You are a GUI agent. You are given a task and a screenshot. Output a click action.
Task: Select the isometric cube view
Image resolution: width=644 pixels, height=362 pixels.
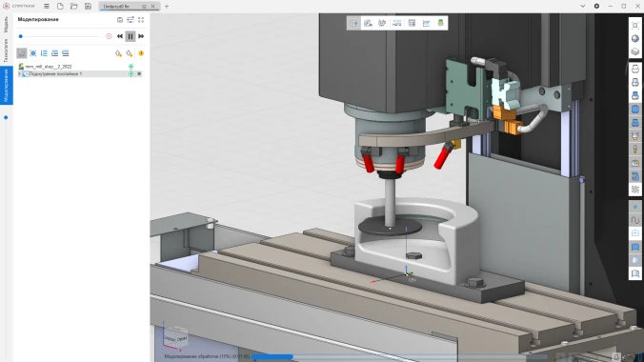(x=635, y=51)
